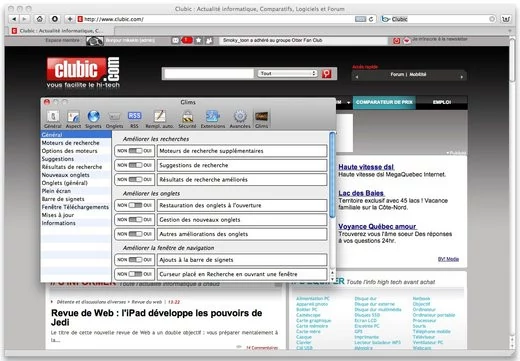Select Fenêtre Téléchargements in sidebar
Screen dimensions: 520x361
pyautogui.click(x=76, y=207)
